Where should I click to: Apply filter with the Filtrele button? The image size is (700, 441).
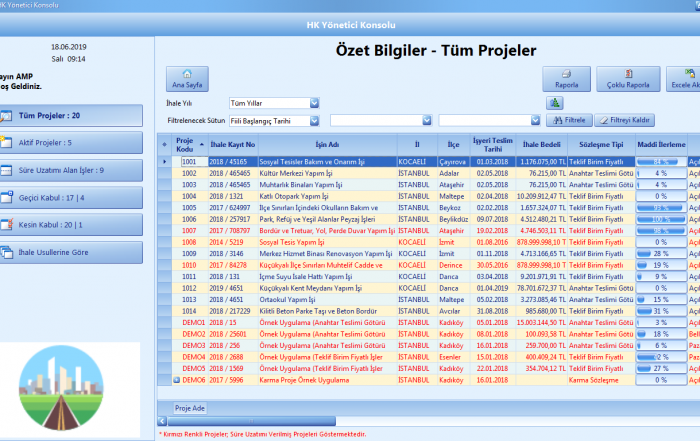coord(568,120)
